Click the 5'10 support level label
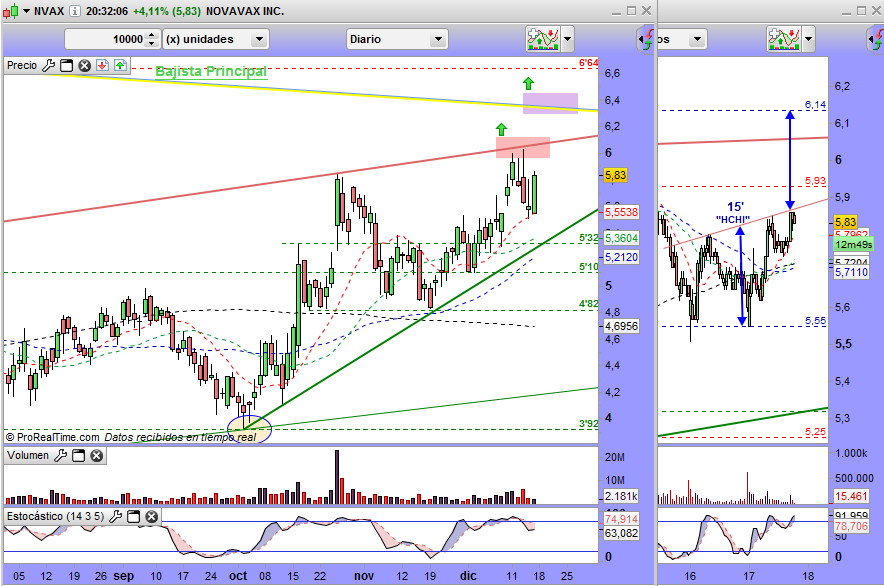Viewport: 884px width, 586px height. [x=589, y=267]
